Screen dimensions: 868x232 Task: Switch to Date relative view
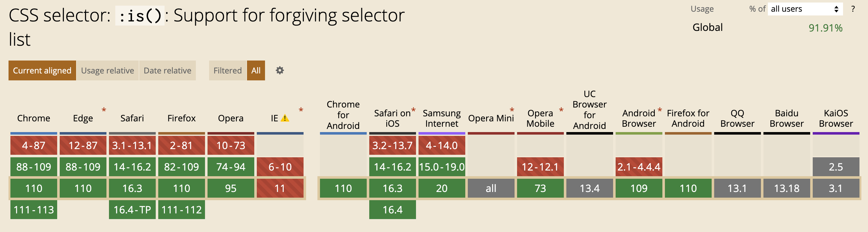(x=167, y=71)
